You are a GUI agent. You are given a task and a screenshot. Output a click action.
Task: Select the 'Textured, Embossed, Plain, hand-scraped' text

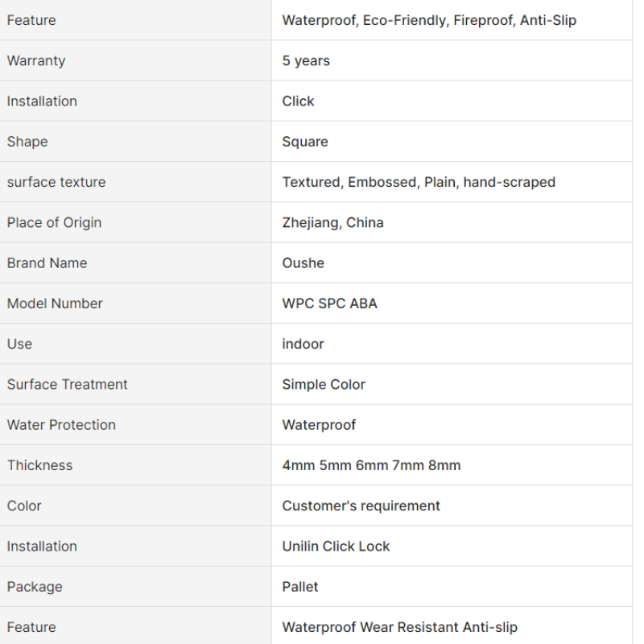coord(419,182)
